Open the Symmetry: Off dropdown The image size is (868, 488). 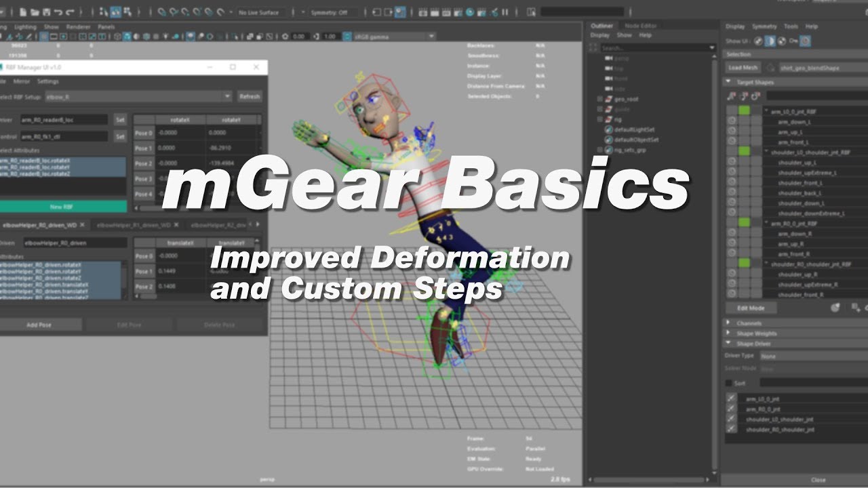(x=334, y=12)
